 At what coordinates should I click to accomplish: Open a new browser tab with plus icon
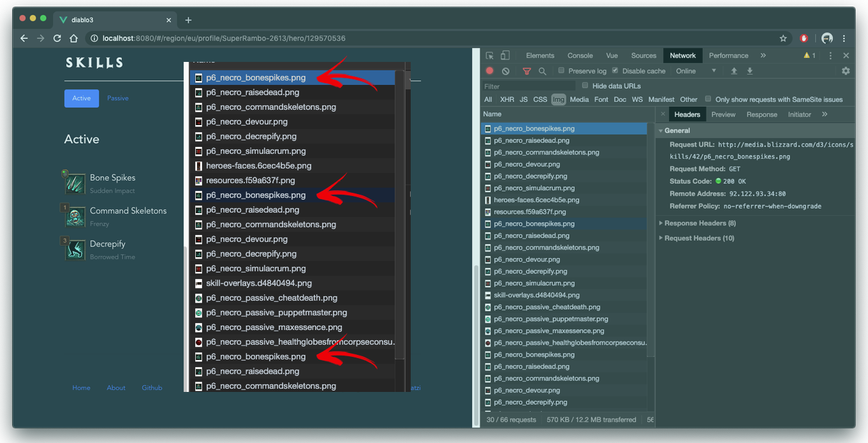pos(188,20)
